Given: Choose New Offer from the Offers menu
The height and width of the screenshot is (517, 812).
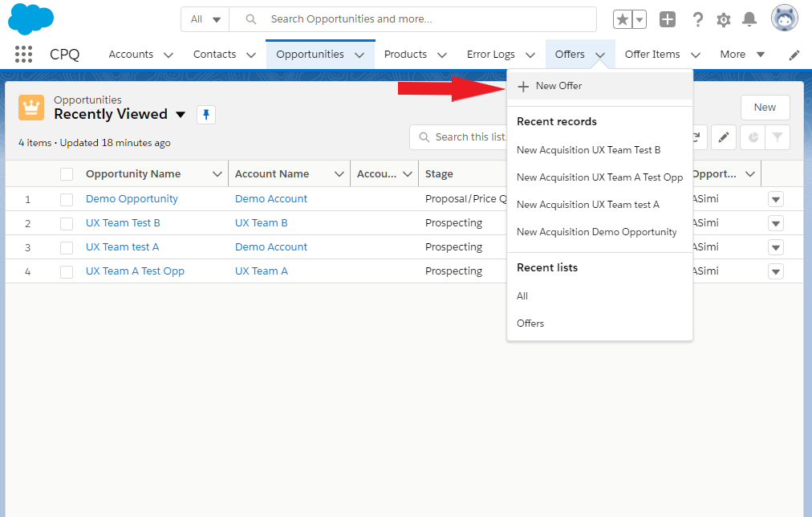Looking at the screenshot, I should [599, 86].
